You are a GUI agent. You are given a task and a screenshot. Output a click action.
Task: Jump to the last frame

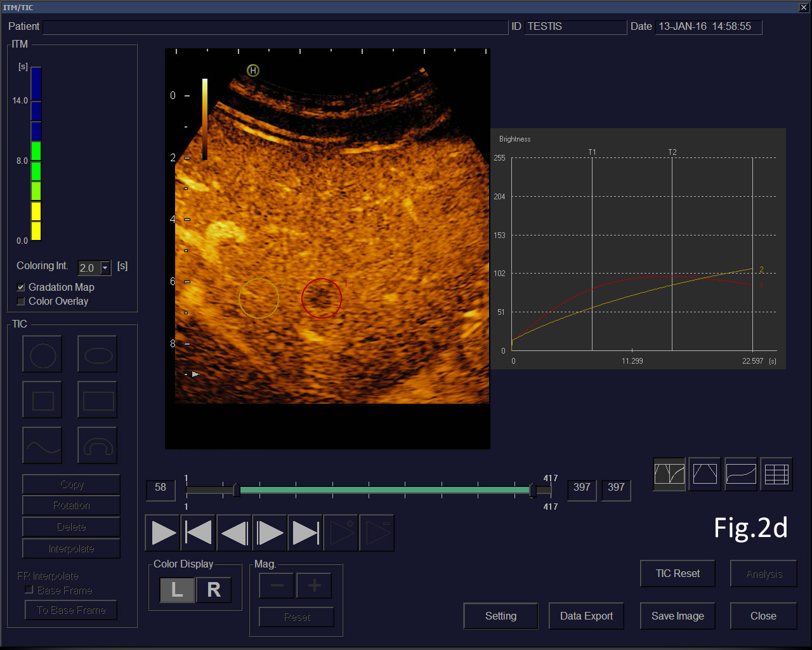[x=305, y=533]
